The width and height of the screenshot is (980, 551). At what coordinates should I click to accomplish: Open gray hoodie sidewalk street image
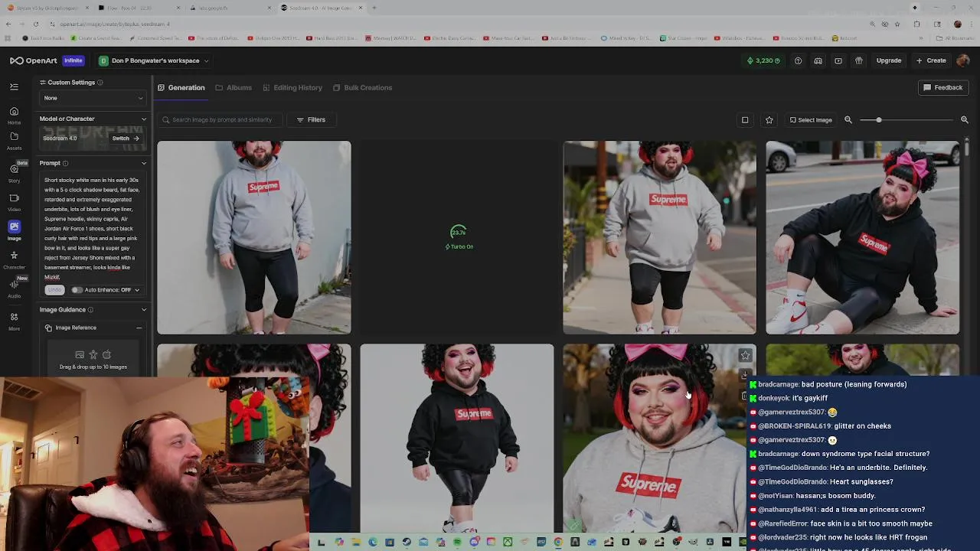(x=660, y=237)
